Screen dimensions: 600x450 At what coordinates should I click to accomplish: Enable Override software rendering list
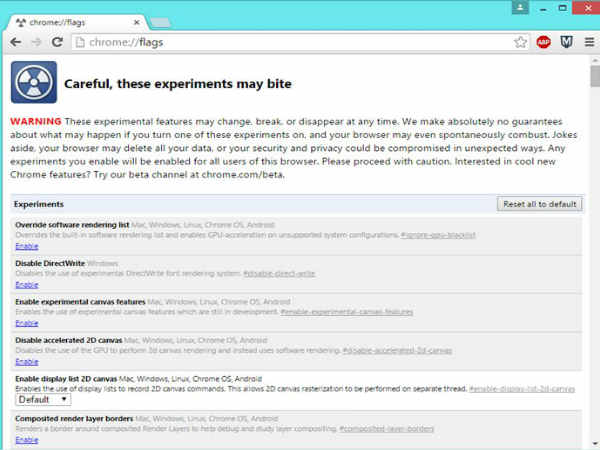point(27,246)
